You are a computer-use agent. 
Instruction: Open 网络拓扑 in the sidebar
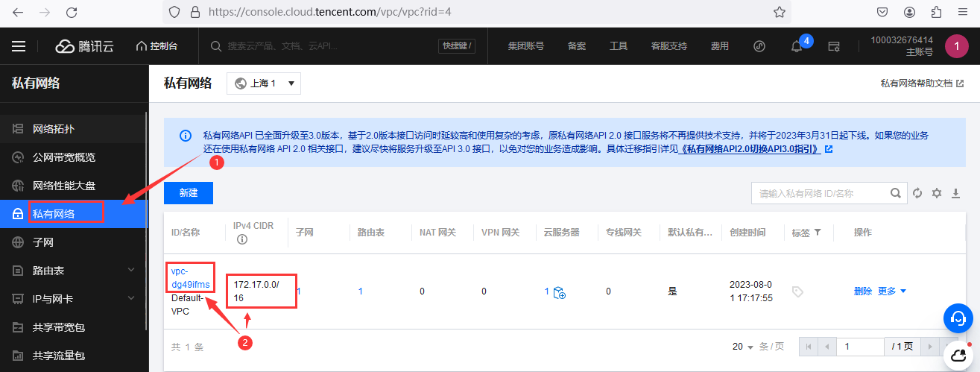click(x=54, y=129)
